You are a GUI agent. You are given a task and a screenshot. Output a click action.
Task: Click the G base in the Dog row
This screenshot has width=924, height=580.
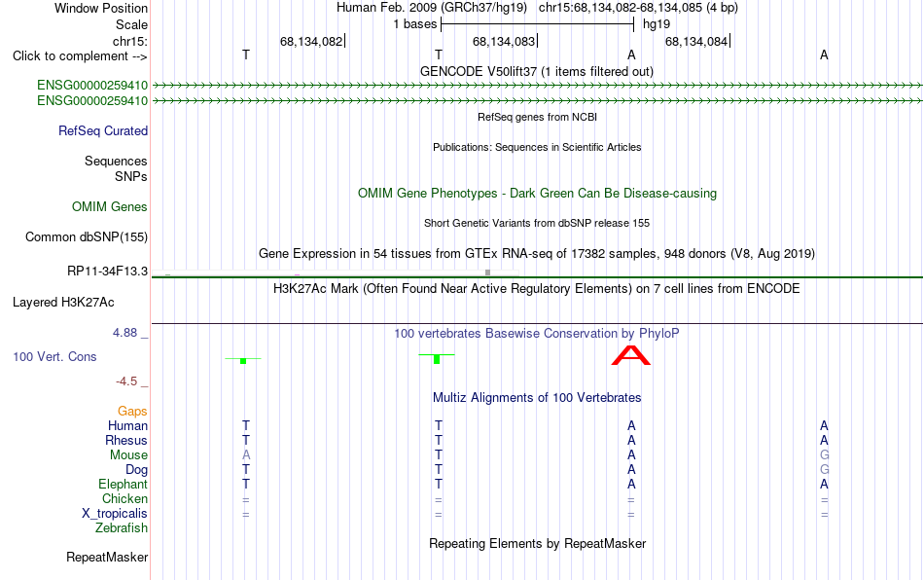[x=824, y=470]
